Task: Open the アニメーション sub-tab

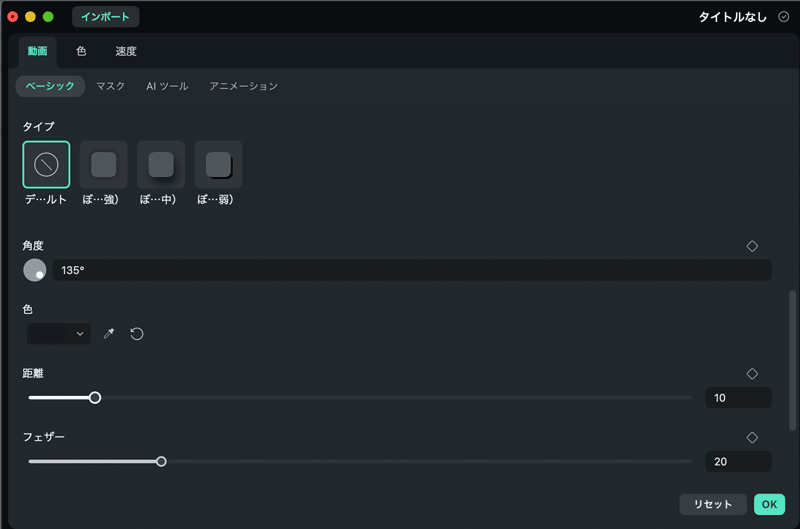Action: click(x=243, y=86)
